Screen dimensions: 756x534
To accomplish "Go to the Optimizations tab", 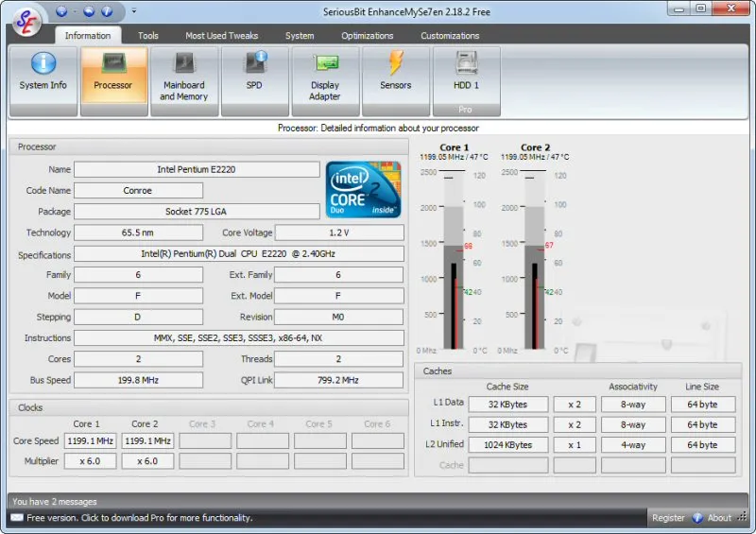I will point(368,36).
